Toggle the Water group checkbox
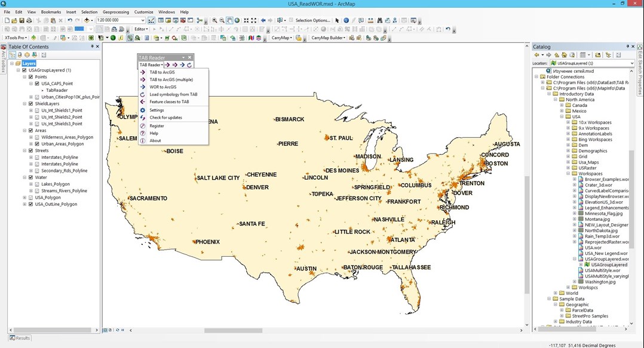The height and width of the screenshot is (348, 644). pyautogui.click(x=31, y=177)
